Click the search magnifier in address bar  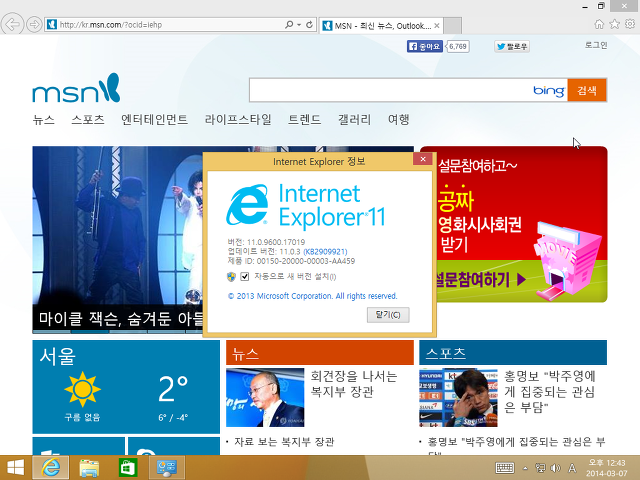click(289, 24)
